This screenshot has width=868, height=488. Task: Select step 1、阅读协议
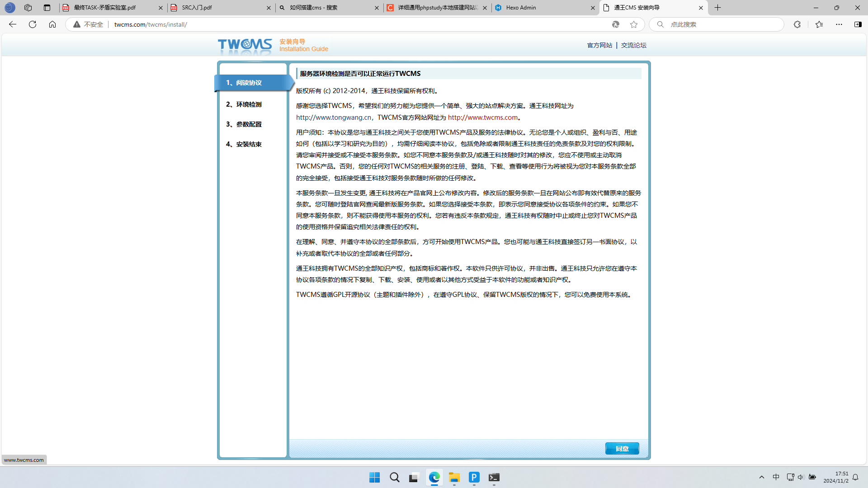pos(253,83)
